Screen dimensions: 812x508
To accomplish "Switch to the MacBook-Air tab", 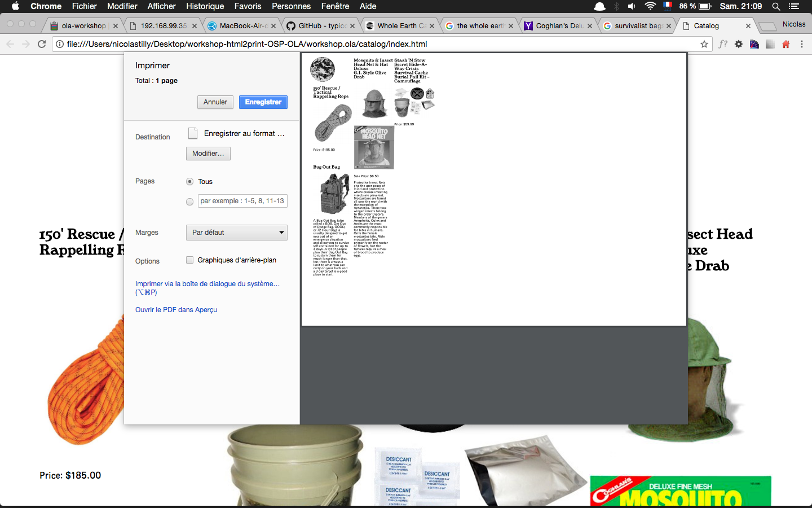I will click(x=243, y=26).
